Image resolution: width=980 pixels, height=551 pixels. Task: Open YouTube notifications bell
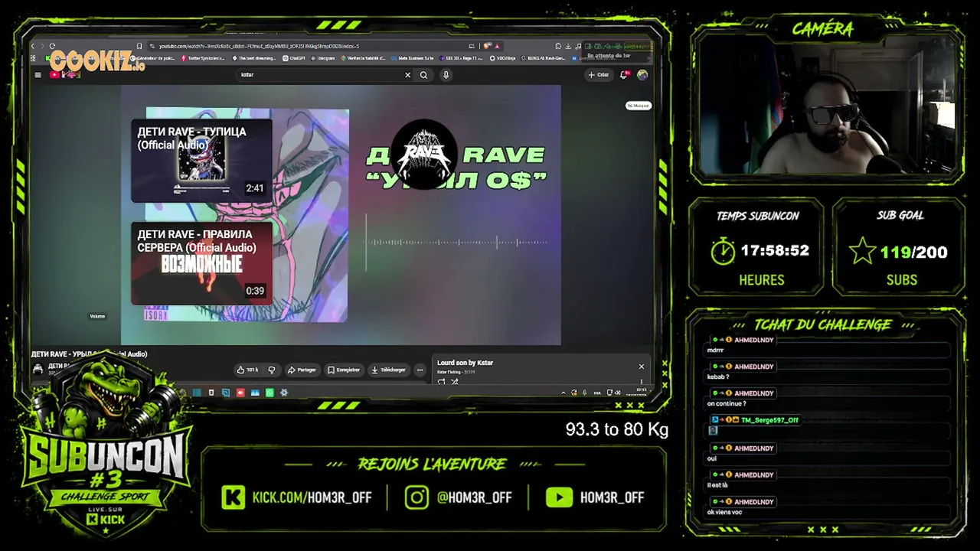624,75
